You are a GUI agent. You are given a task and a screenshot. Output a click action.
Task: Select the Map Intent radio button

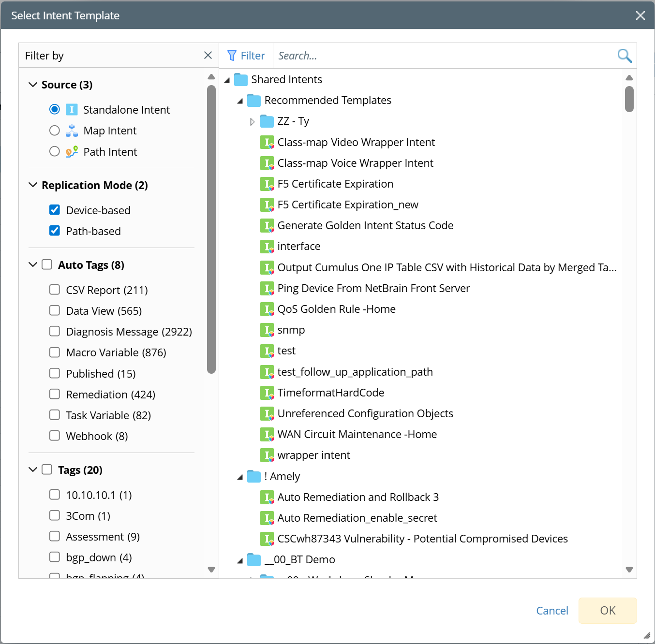pos(55,131)
